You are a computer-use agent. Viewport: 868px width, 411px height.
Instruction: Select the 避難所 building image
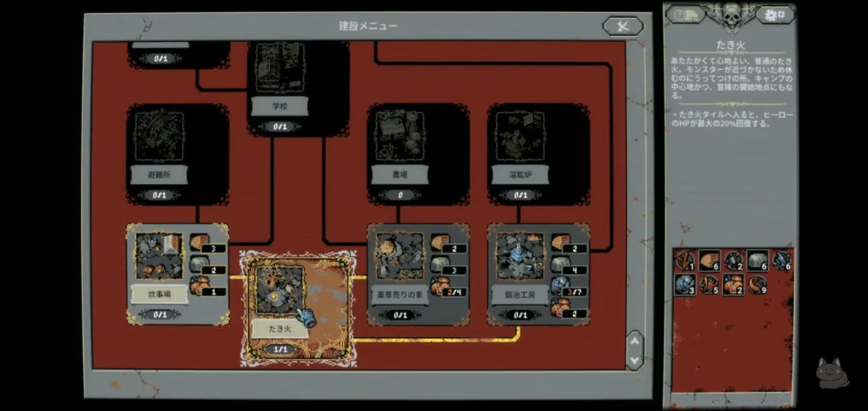(x=159, y=136)
